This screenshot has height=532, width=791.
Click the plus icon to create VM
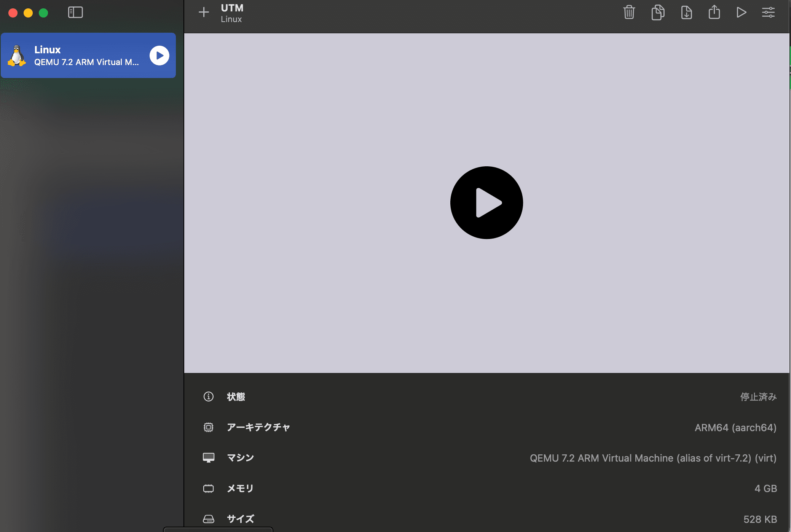pyautogui.click(x=204, y=12)
